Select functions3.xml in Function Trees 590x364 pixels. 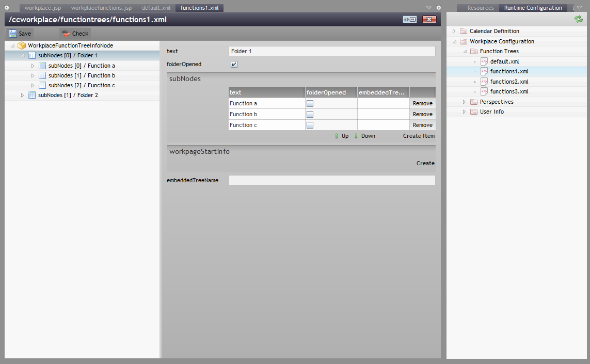(508, 91)
